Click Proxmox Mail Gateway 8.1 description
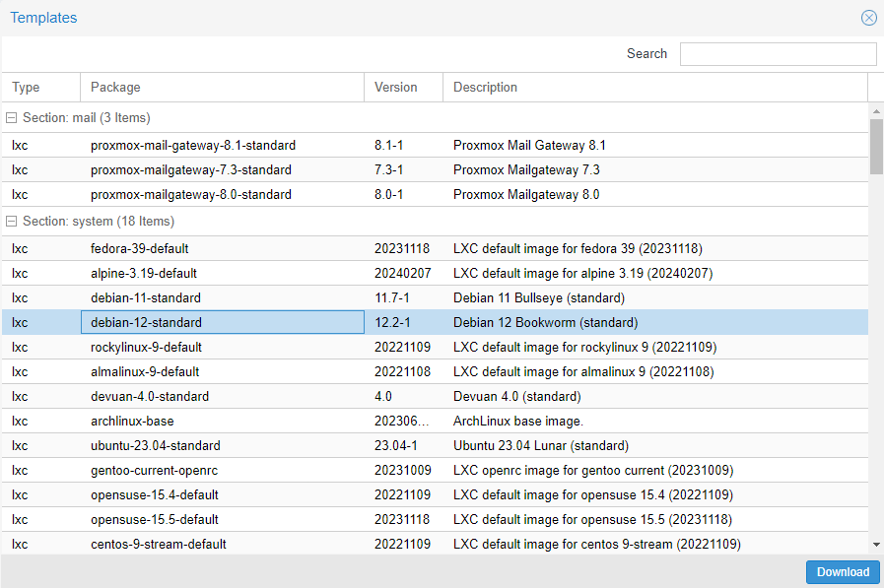 coord(529,146)
